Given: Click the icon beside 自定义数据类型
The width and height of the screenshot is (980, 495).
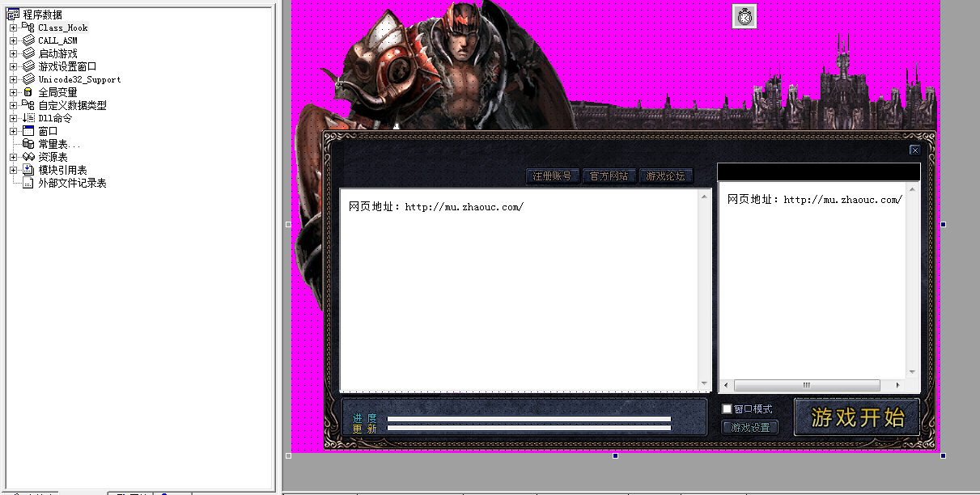Looking at the screenshot, I should [28, 105].
